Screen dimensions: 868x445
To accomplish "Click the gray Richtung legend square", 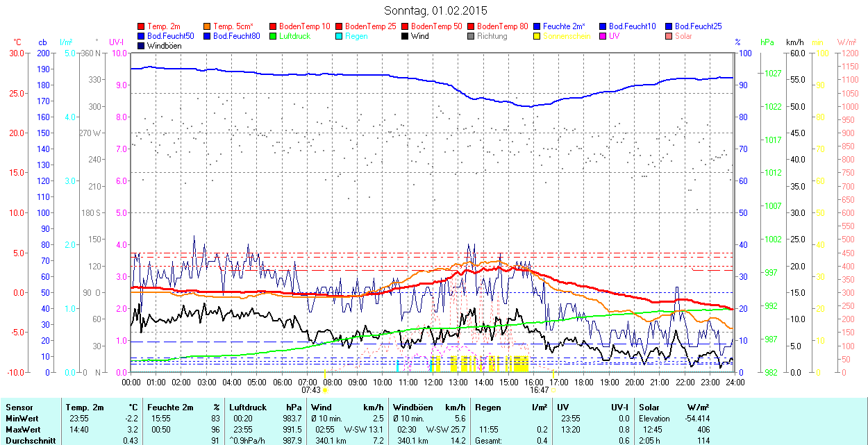I will pyautogui.click(x=471, y=36).
